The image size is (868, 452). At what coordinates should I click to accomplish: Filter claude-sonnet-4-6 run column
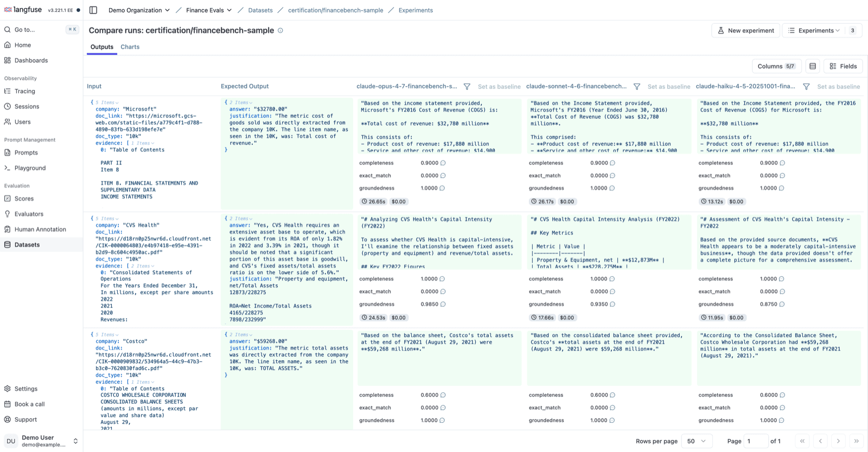[637, 86]
